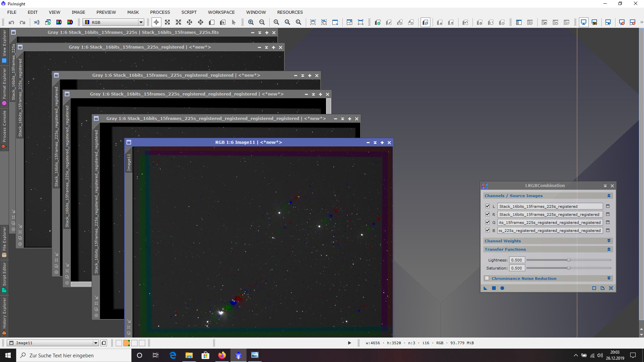Click the Undo arrow in toolbar
The width and height of the screenshot is (644, 362).
[x=11, y=22]
